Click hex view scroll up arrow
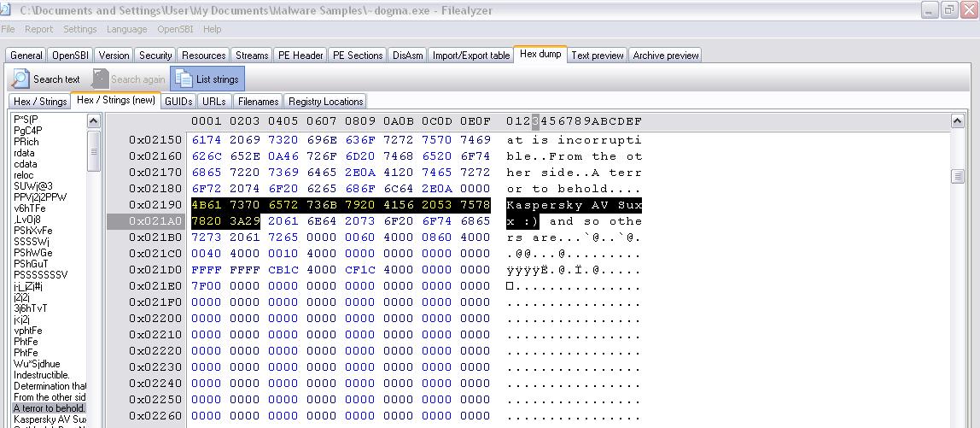980x428 pixels. (x=957, y=120)
